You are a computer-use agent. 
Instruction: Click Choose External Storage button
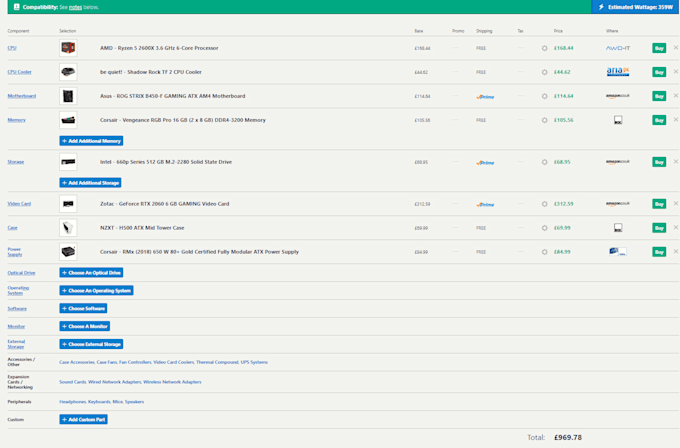click(x=91, y=344)
